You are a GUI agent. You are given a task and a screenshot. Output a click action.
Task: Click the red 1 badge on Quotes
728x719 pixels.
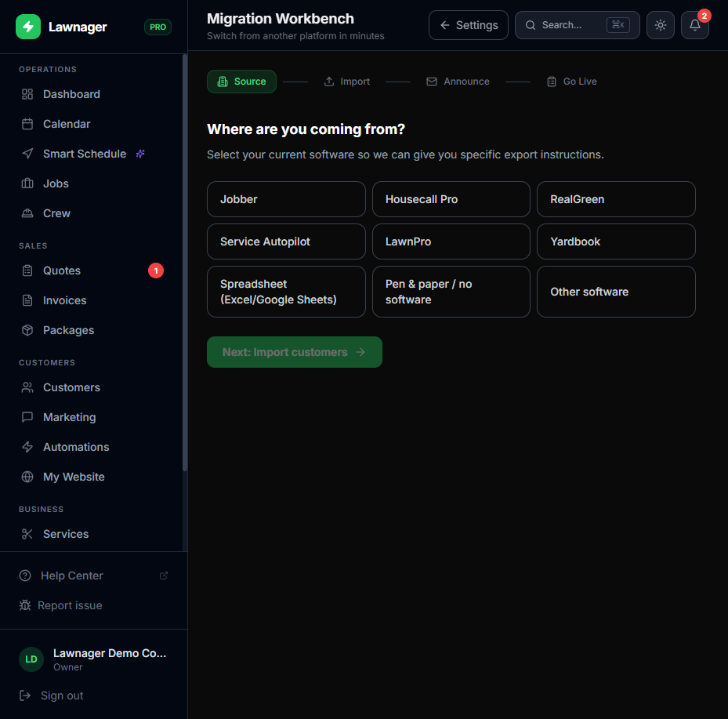coord(155,271)
